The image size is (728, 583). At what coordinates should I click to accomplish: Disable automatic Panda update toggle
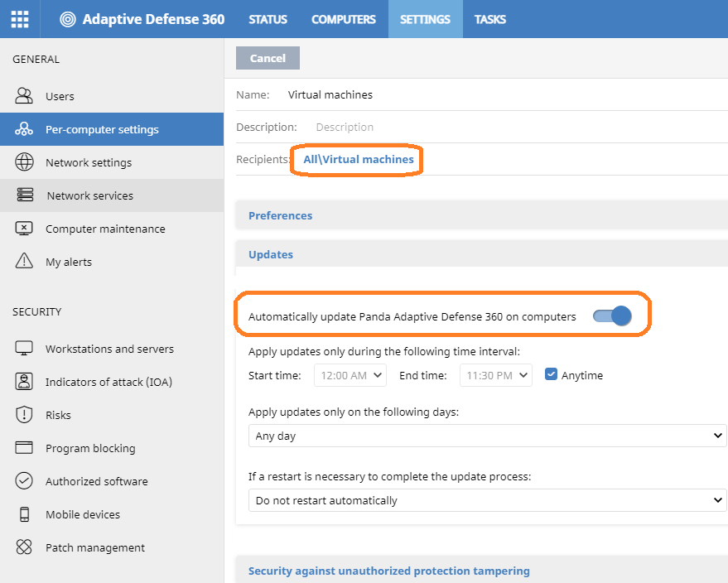click(x=612, y=316)
